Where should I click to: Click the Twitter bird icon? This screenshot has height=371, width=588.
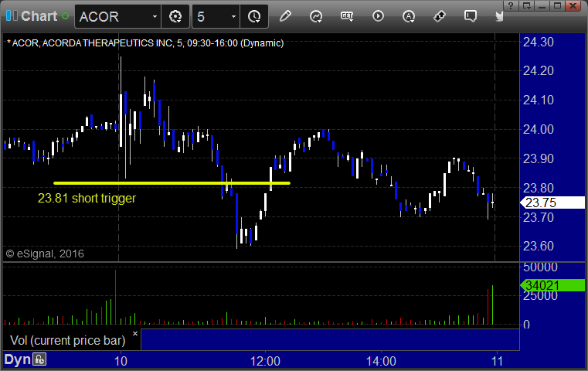pos(499,16)
